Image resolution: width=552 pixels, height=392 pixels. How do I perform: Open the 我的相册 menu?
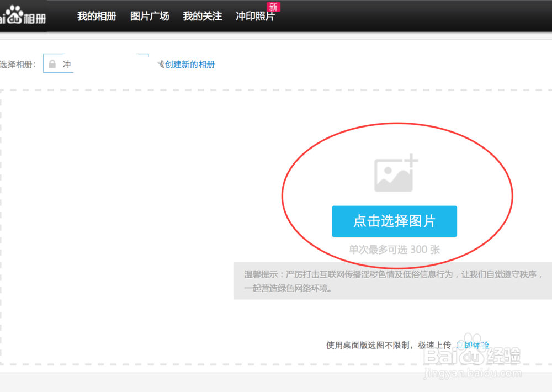pos(97,17)
